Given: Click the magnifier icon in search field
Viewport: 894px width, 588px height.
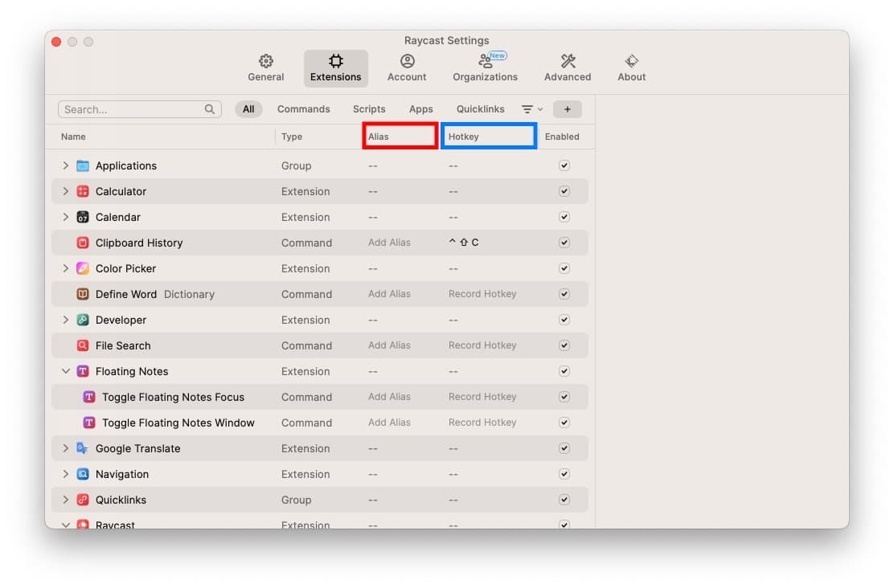Looking at the screenshot, I should pos(209,108).
